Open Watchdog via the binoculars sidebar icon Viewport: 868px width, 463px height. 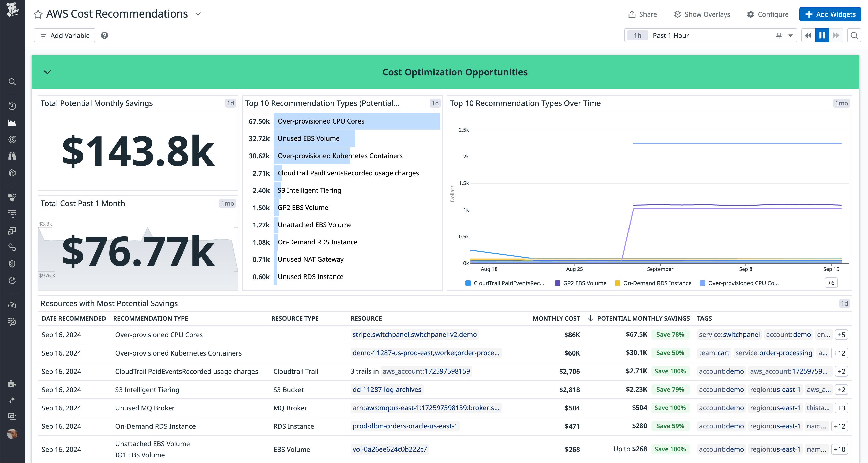[12, 156]
